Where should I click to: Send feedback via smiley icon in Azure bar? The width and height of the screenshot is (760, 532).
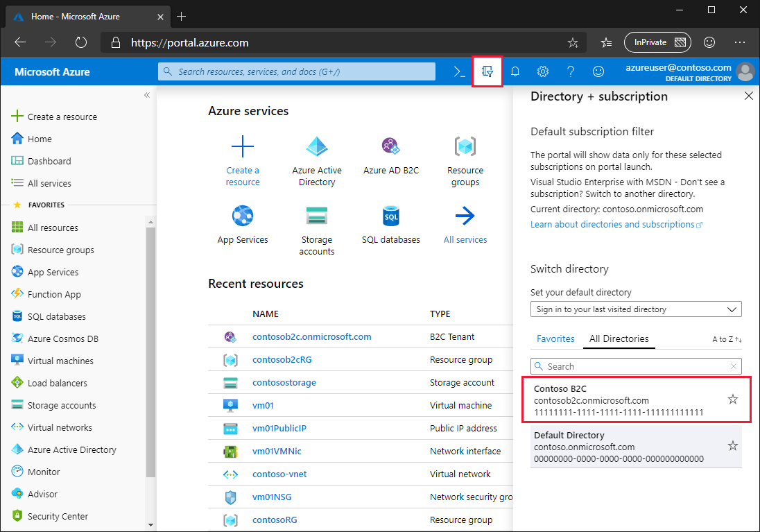[x=598, y=71]
